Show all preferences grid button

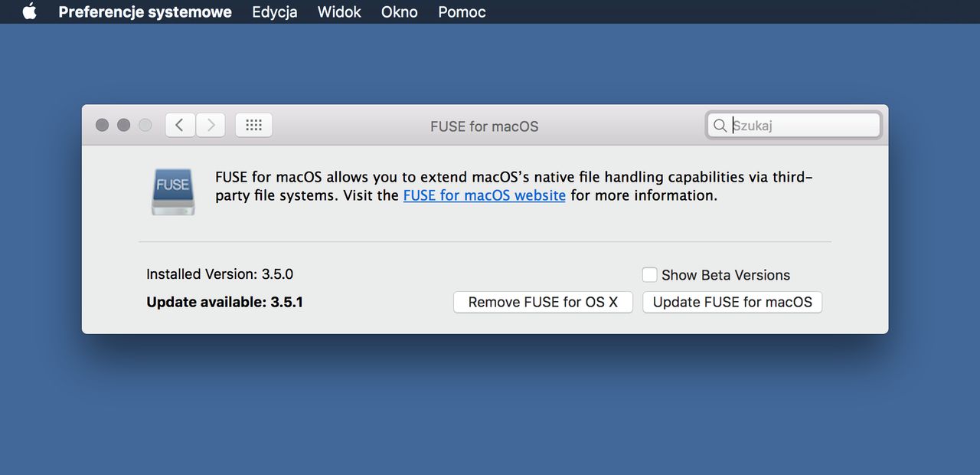click(x=254, y=125)
